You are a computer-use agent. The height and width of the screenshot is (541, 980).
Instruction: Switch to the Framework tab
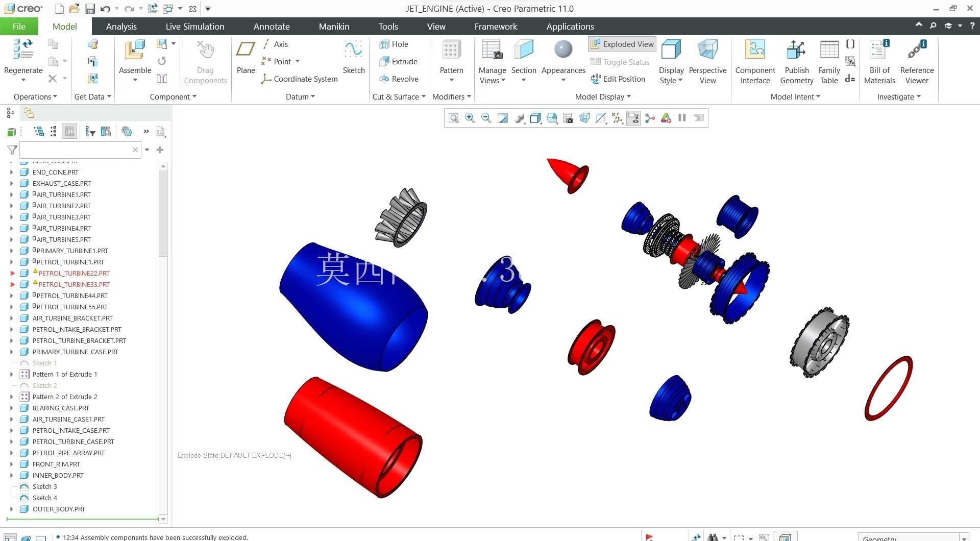click(x=496, y=27)
